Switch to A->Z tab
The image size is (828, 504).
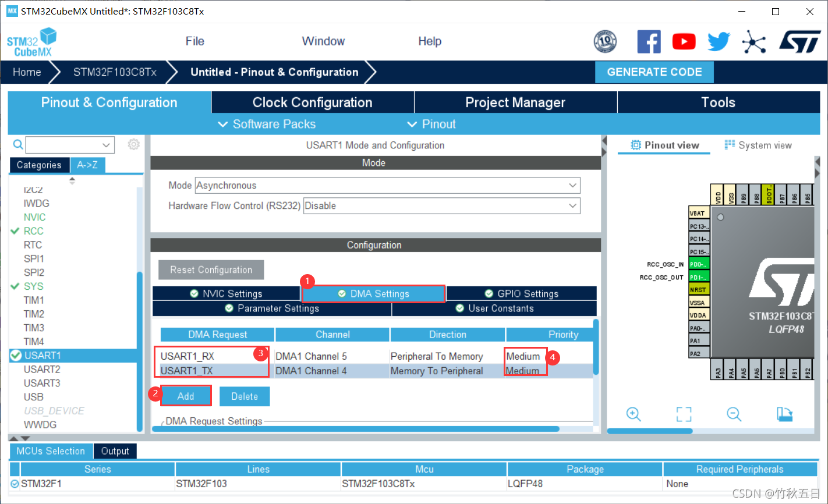click(x=87, y=165)
